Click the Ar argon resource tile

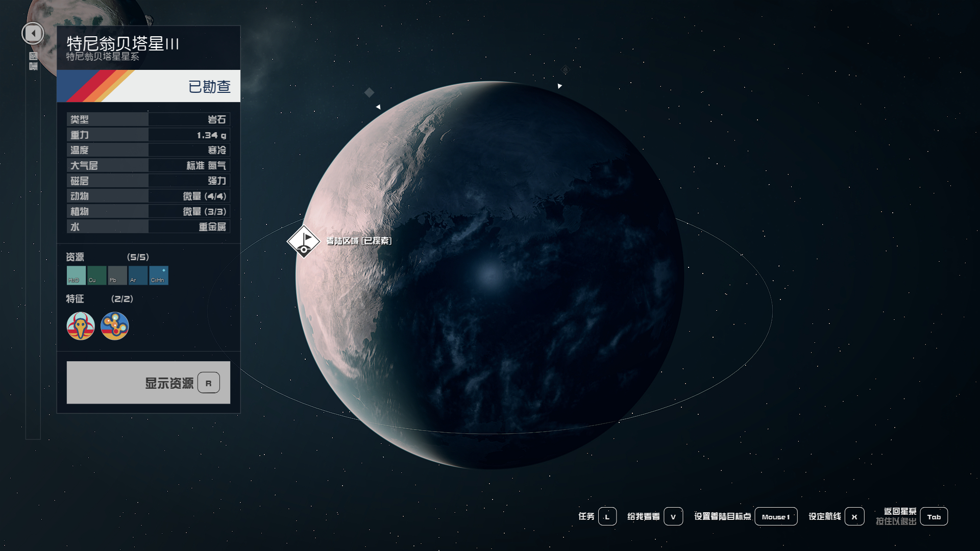(138, 275)
